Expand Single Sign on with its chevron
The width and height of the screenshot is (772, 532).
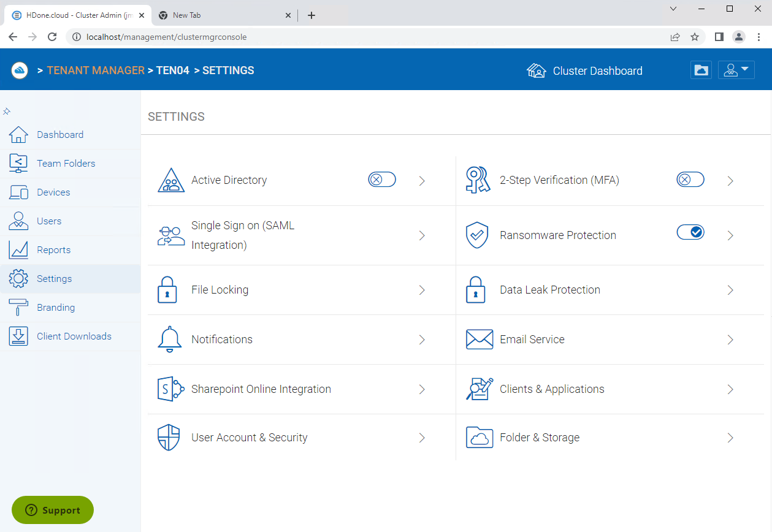tap(422, 235)
